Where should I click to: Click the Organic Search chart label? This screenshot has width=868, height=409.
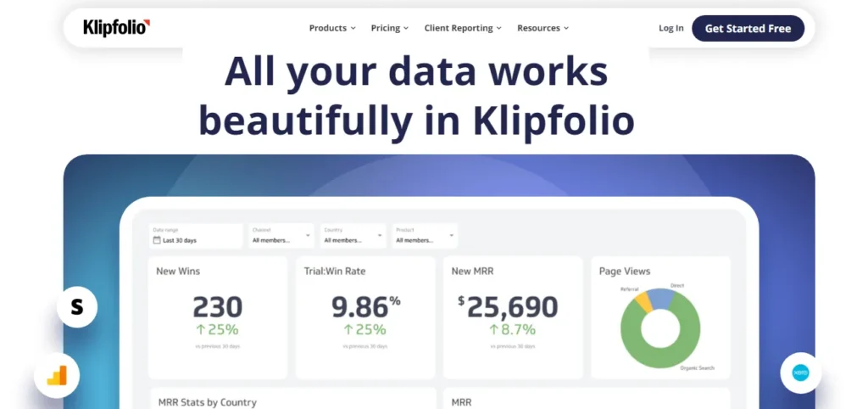pyautogui.click(x=698, y=368)
